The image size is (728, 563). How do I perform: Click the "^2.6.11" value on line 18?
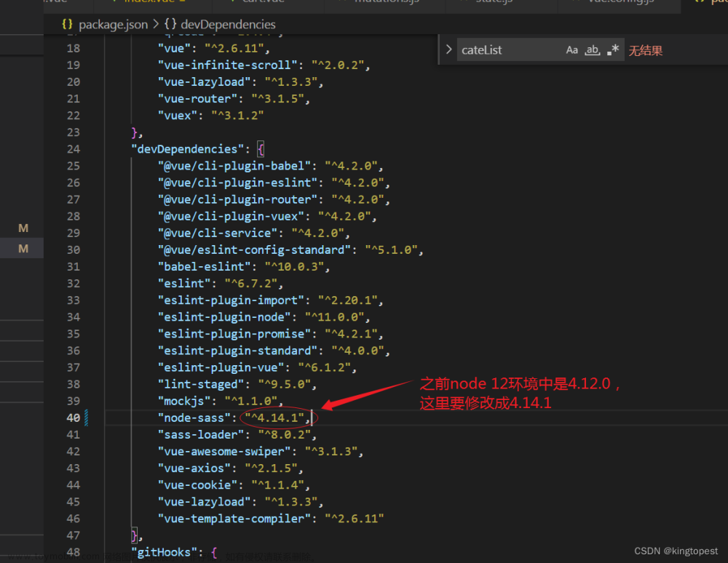[234, 48]
